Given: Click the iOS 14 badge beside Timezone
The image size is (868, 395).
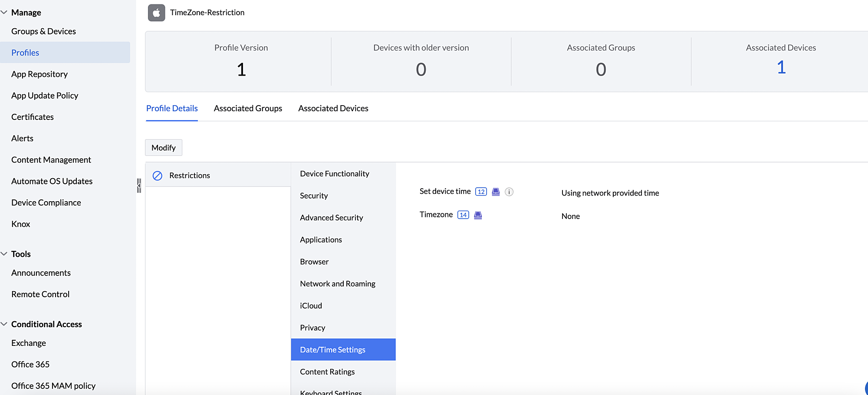Looking at the screenshot, I should tap(463, 215).
